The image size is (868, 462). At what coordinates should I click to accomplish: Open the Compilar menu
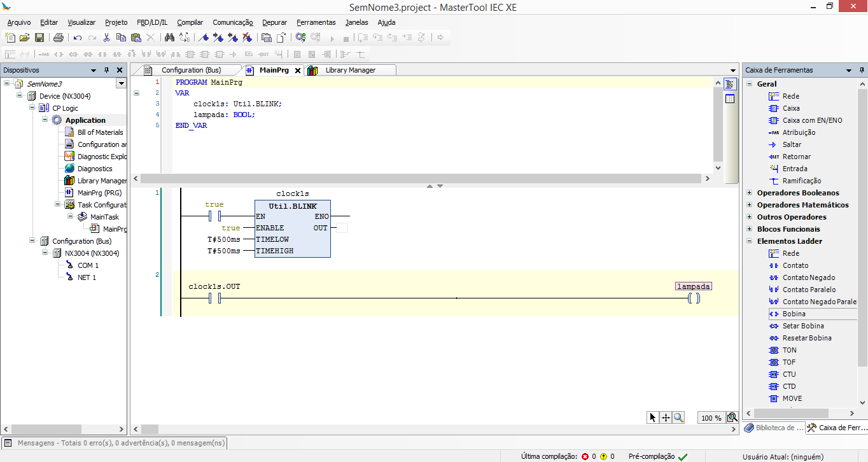(190, 22)
